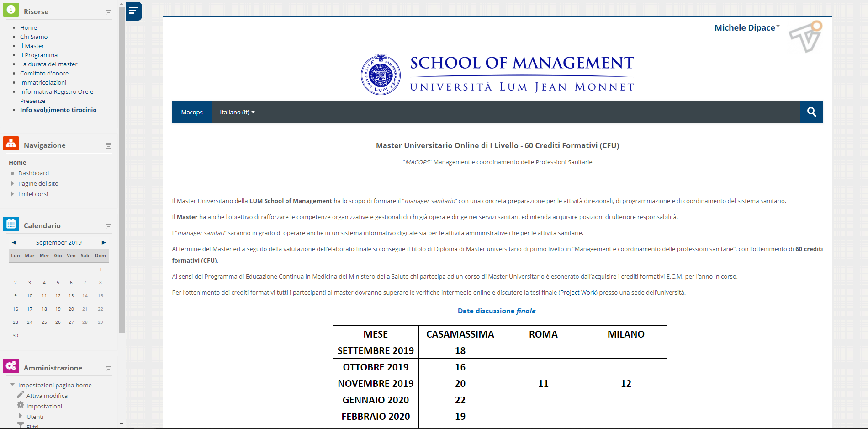The width and height of the screenshot is (868, 429).
Task: Click the user avatar logo top right
Action: pyautogui.click(x=805, y=37)
